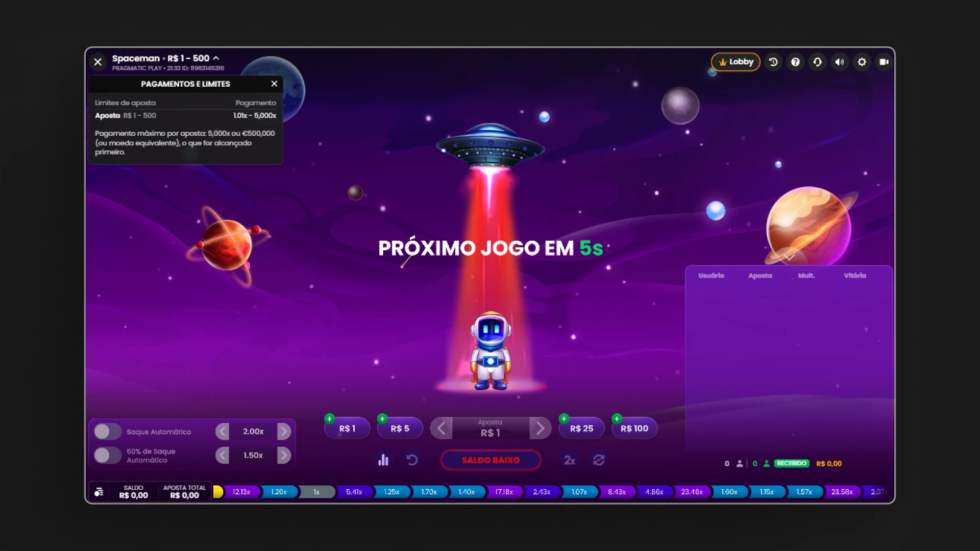Close the Pagamentos e Limites dialog
Viewport: 980px width, 551px height.
coord(274,84)
